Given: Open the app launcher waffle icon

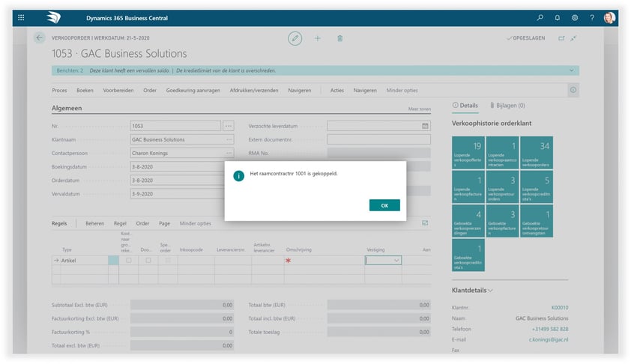Looking at the screenshot, I should 21,18.
